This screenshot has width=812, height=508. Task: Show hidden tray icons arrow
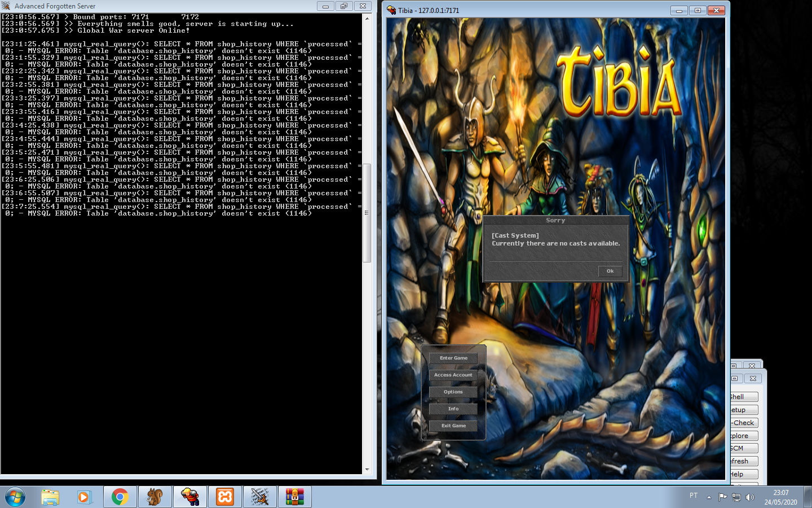click(709, 497)
